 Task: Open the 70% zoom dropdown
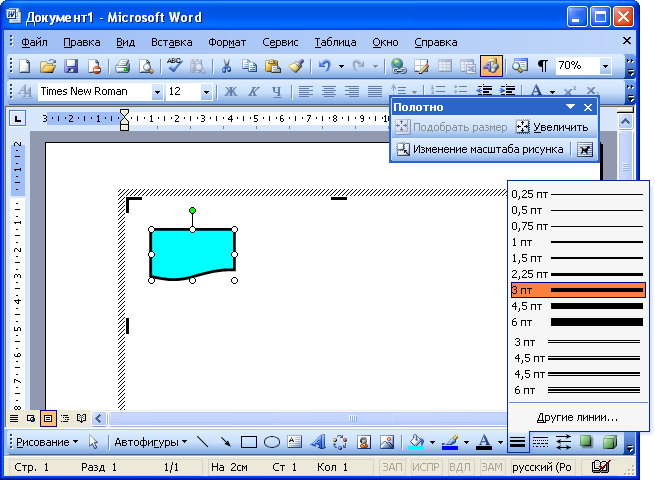click(605, 66)
